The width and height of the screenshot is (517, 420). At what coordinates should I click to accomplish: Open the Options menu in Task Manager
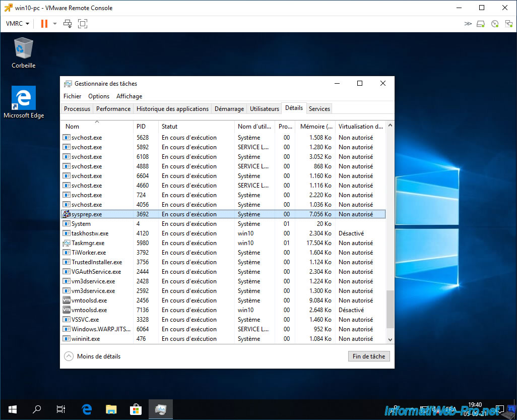[99, 96]
